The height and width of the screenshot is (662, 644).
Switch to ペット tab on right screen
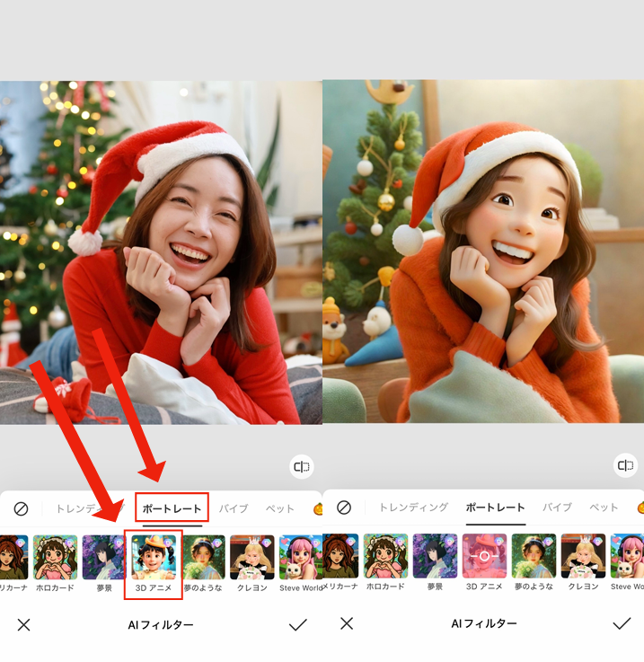(x=604, y=508)
